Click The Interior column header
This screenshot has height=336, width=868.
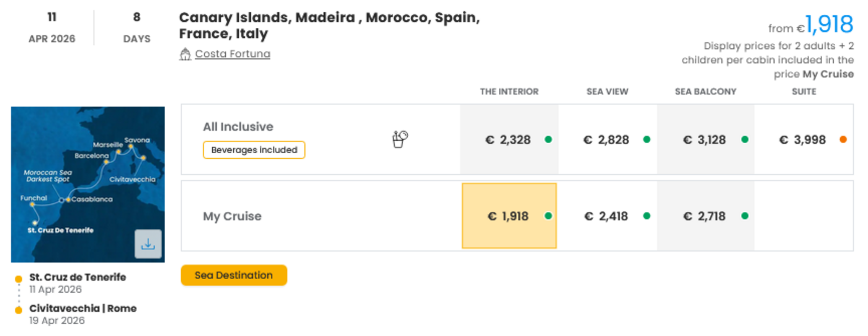coord(509,92)
